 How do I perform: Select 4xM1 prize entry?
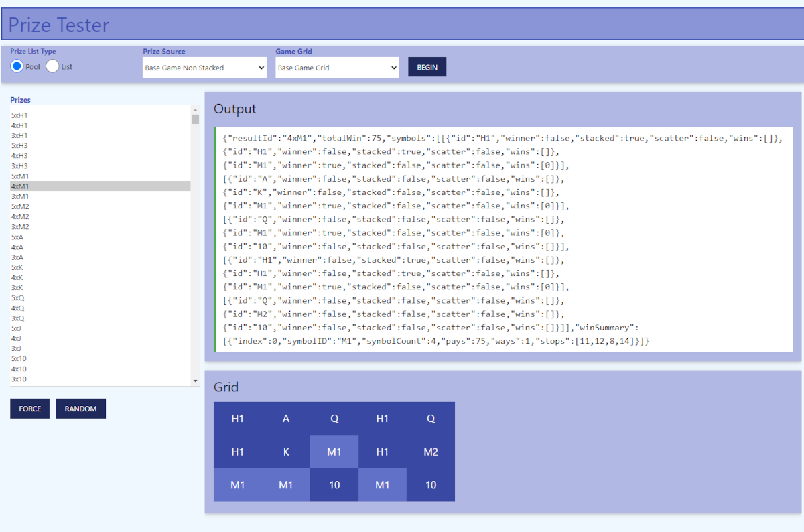point(20,186)
